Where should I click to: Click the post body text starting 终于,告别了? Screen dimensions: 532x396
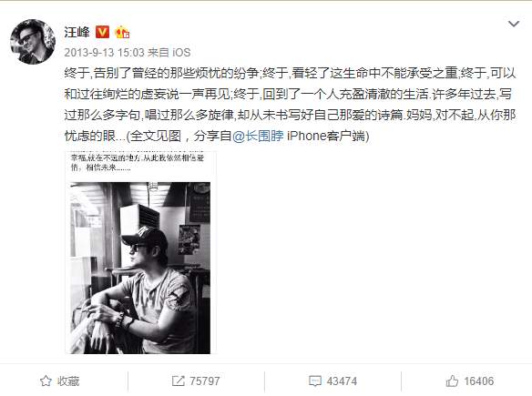pos(290,105)
